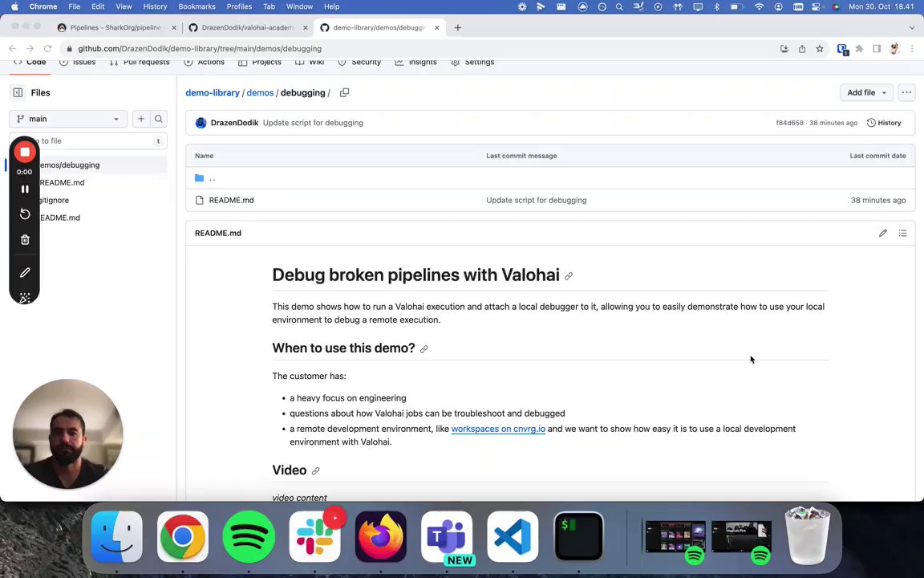
Task: View the commit History
Action: pyautogui.click(x=884, y=123)
